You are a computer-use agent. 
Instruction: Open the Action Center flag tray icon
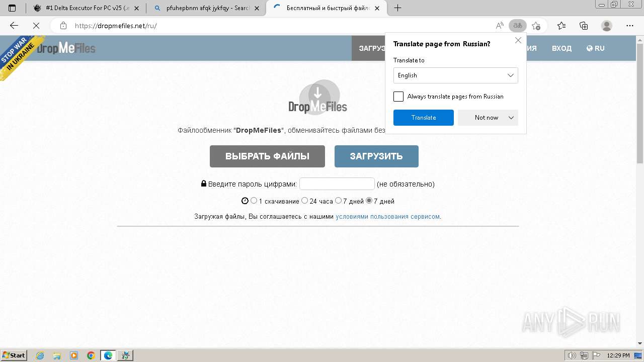point(597,355)
